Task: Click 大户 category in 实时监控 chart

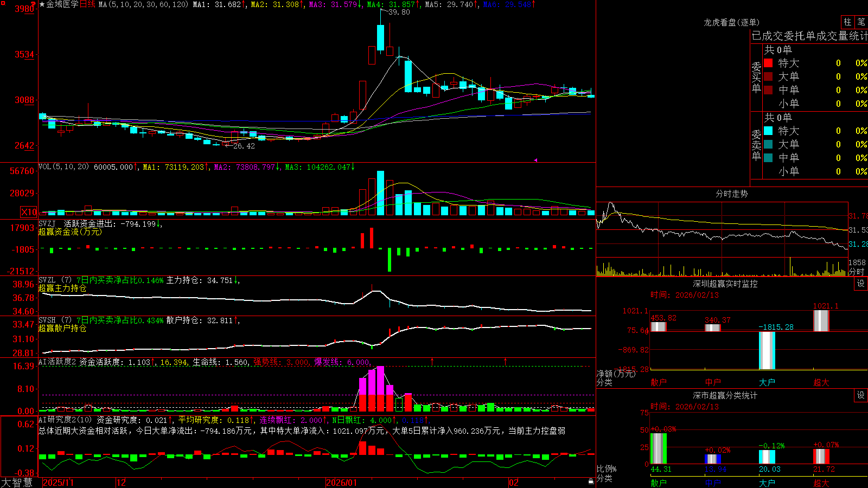Action: 767,382
